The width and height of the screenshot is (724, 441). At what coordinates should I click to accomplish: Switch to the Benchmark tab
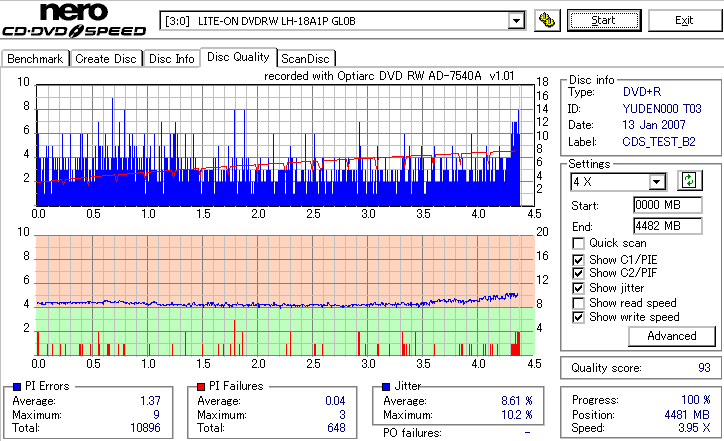coord(35,59)
